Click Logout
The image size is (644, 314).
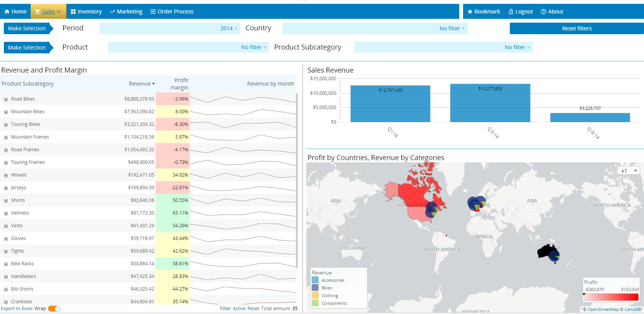(521, 12)
